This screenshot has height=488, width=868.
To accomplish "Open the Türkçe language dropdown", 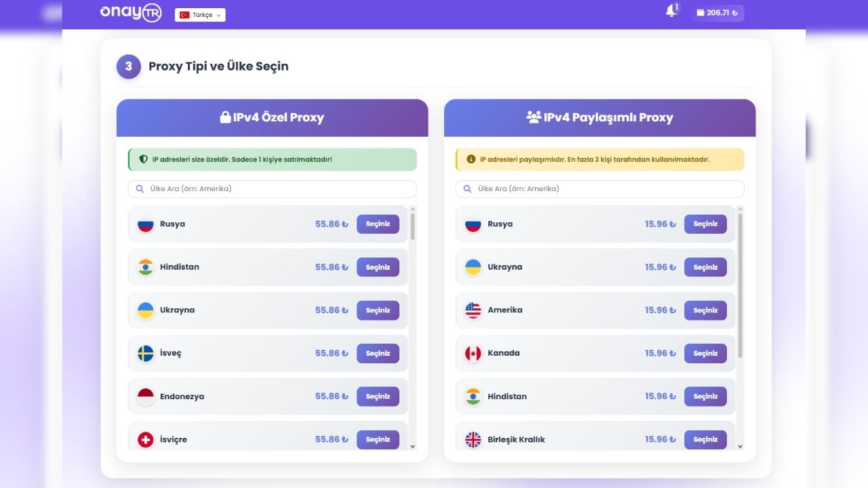I will pos(200,15).
